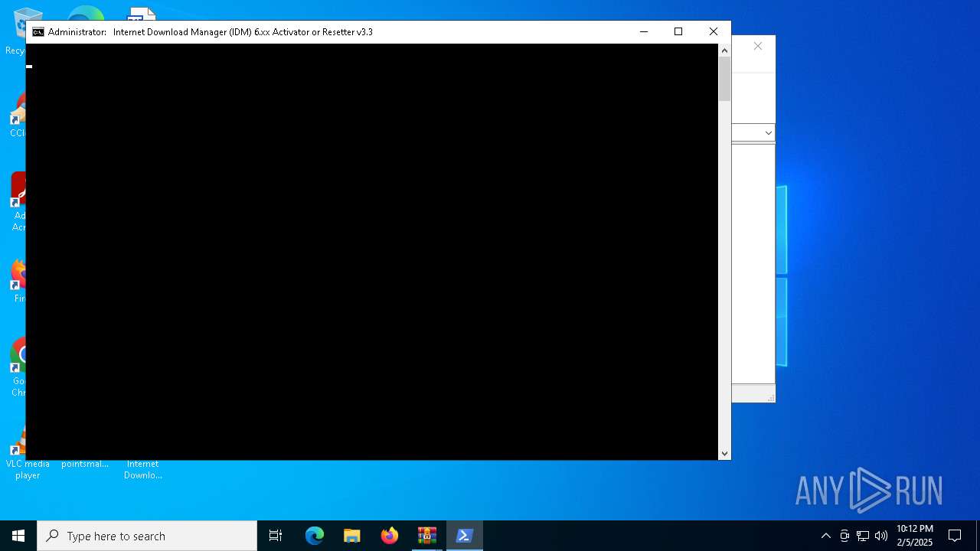Open Task View from the taskbar
Viewport: 980px width, 551px height.
click(x=276, y=536)
